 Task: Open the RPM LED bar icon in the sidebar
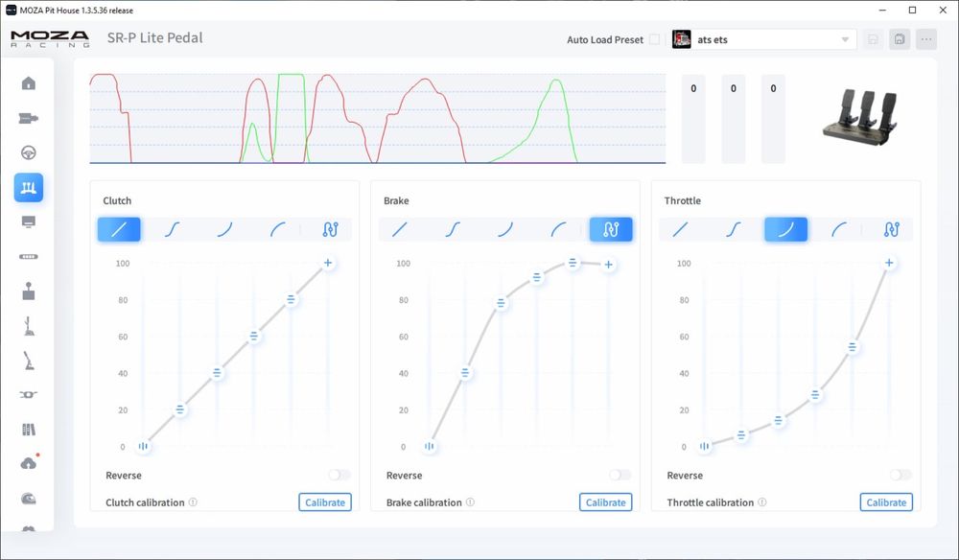(x=29, y=257)
